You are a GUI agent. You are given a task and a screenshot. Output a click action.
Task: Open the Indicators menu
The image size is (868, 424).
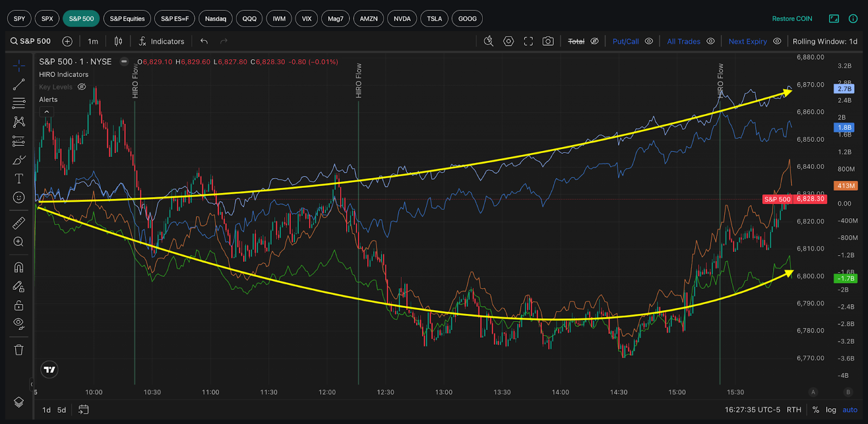[161, 41]
